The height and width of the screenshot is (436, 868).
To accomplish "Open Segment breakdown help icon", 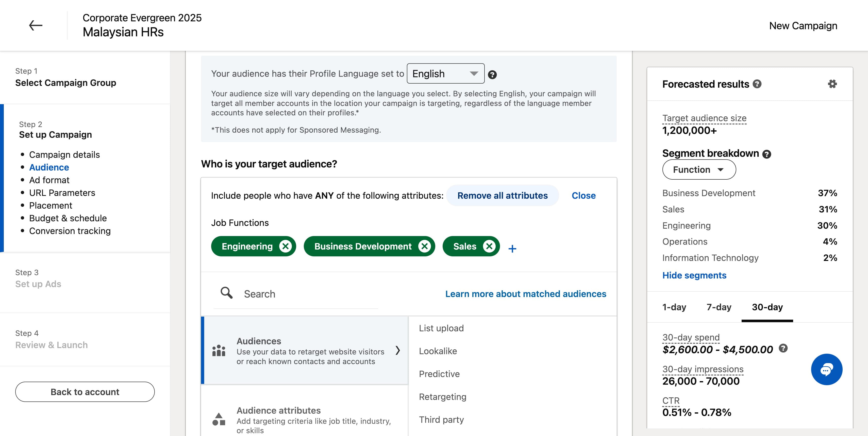I will coord(766,154).
